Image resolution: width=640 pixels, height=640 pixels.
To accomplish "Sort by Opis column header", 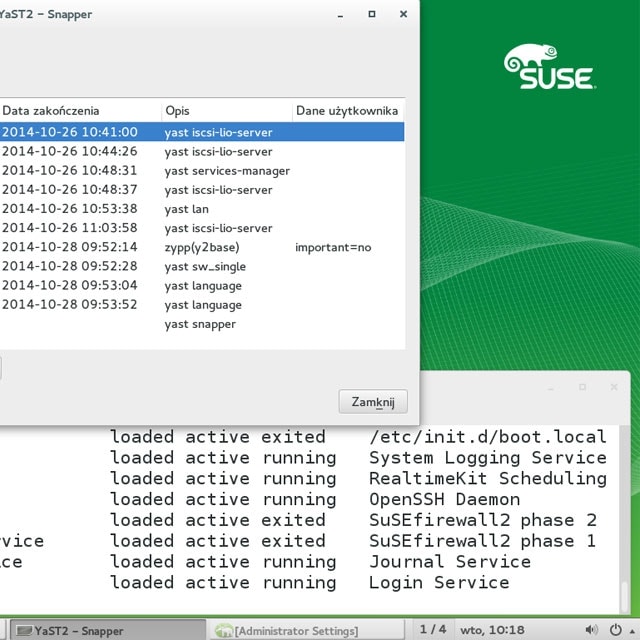I will click(227, 111).
